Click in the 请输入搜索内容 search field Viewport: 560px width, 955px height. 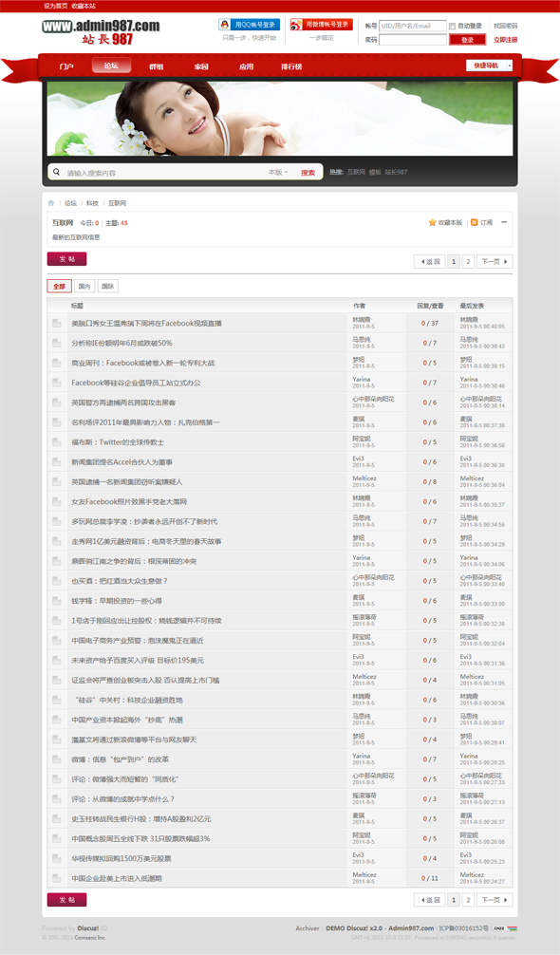tap(164, 173)
